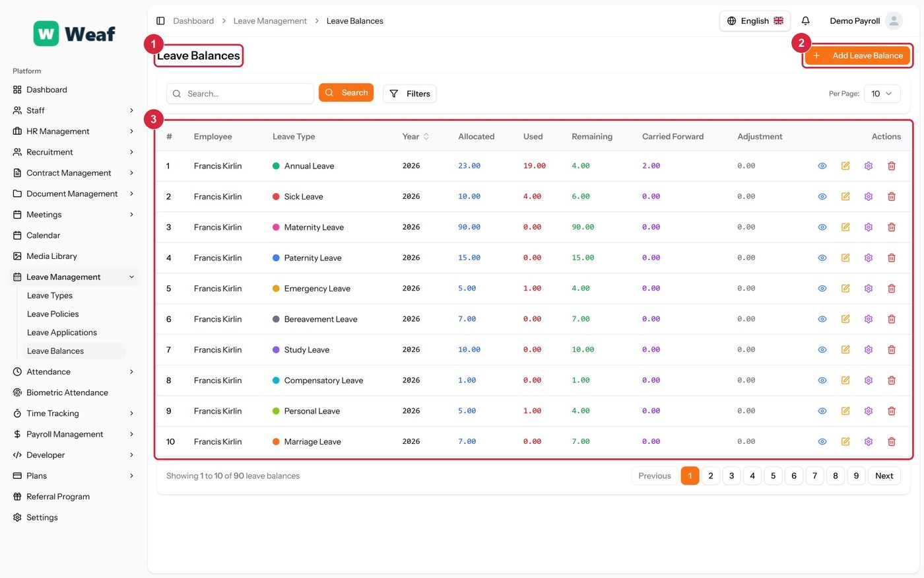This screenshot has width=924, height=578.
Task: Edit the Study Leave balance
Action: coord(845,349)
